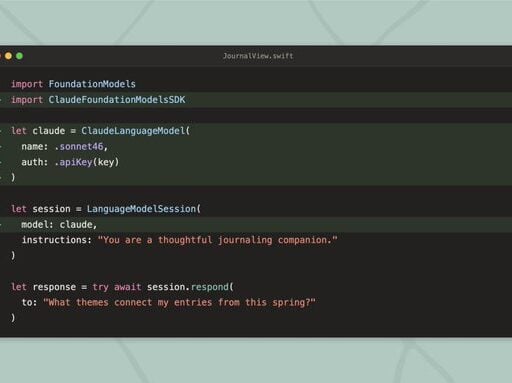This screenshot has height=383, width=512.
Task: Click 'respond(' method call
Action: 212,287
